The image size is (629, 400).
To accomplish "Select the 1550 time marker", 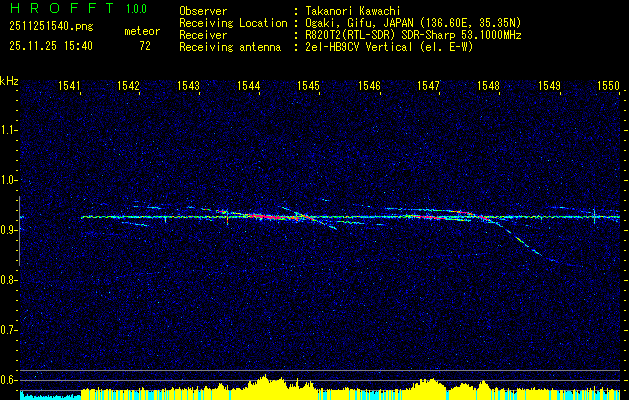I will 609,87.
